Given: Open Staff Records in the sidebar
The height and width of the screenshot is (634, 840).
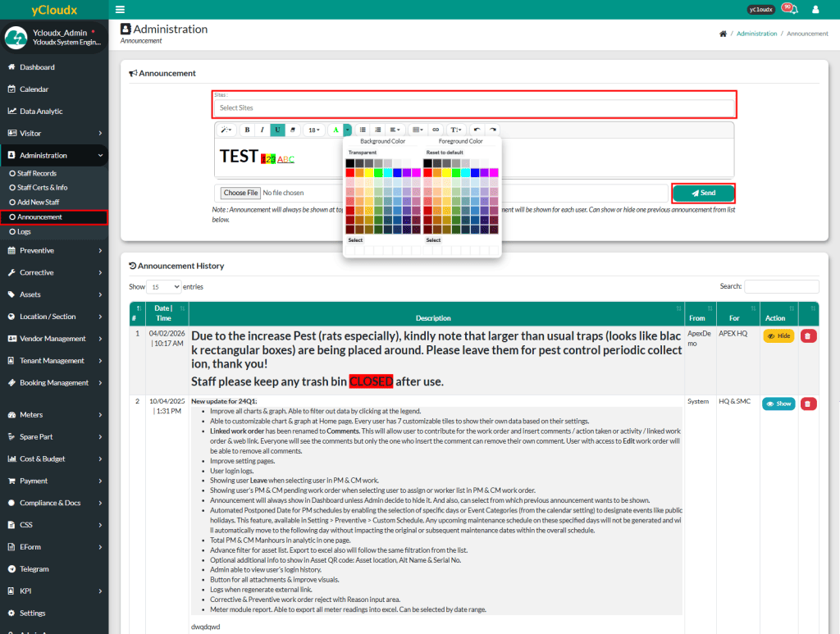Looking at the screenshot, I should click(x=37, y=174).
